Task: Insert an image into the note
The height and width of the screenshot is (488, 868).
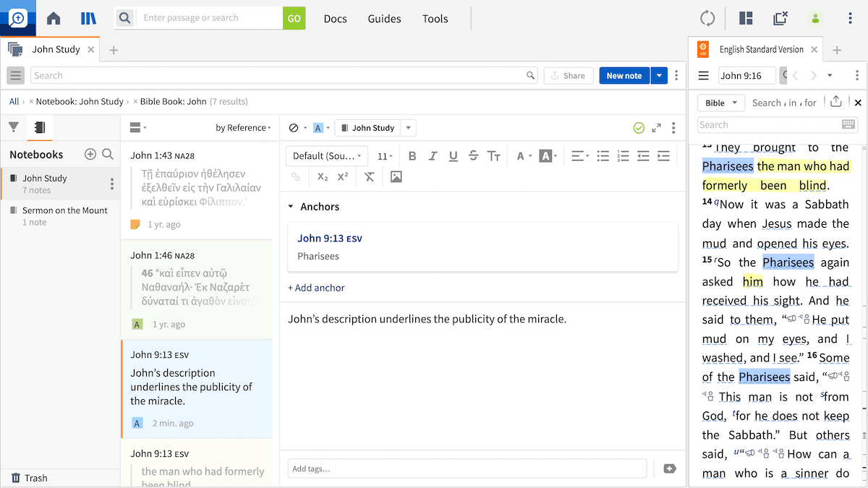Action: tap(396, 176)
